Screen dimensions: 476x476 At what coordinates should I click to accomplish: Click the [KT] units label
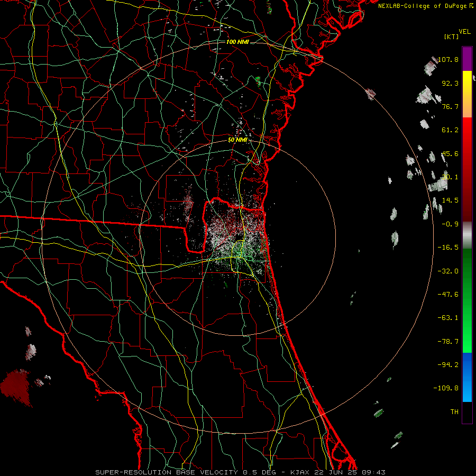pos(451,36)
